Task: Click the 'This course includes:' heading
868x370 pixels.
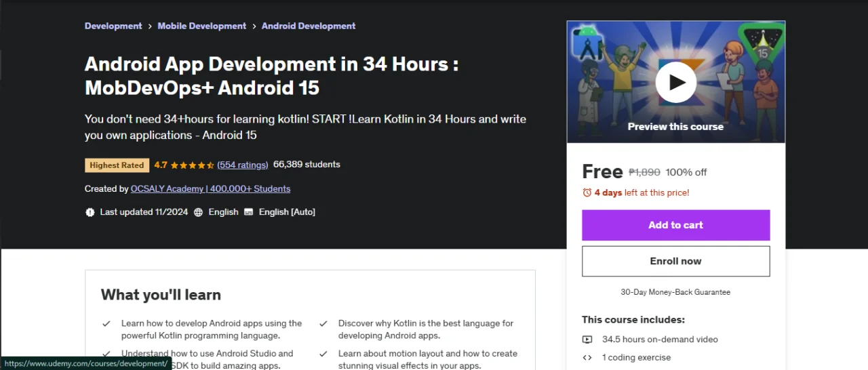Action: click(x=633, y=320)
